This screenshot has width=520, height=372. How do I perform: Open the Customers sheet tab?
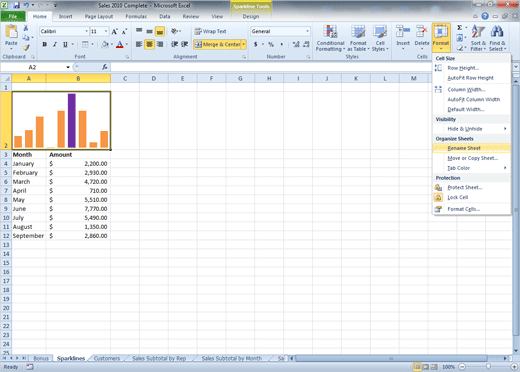tap(107, 358)
